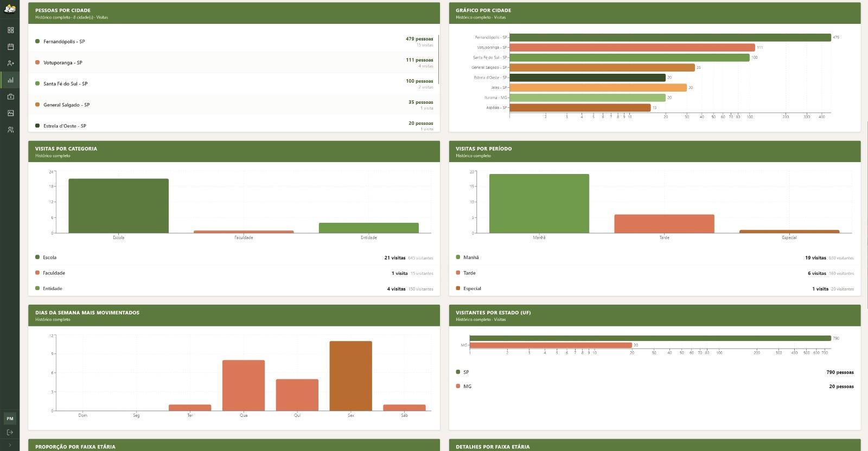Click the Manhã bar in period chart
868x451 pixels.
539,204
